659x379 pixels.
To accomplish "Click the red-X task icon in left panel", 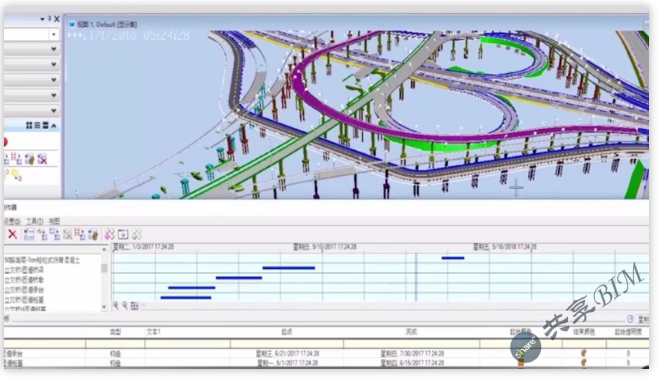I will click(42, 159).
